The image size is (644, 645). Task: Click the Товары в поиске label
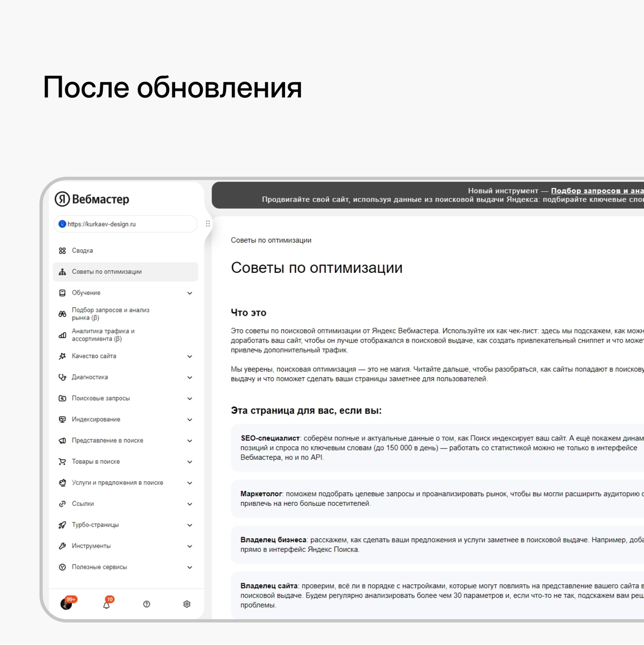pyautogui.click(x=96, y=461)
